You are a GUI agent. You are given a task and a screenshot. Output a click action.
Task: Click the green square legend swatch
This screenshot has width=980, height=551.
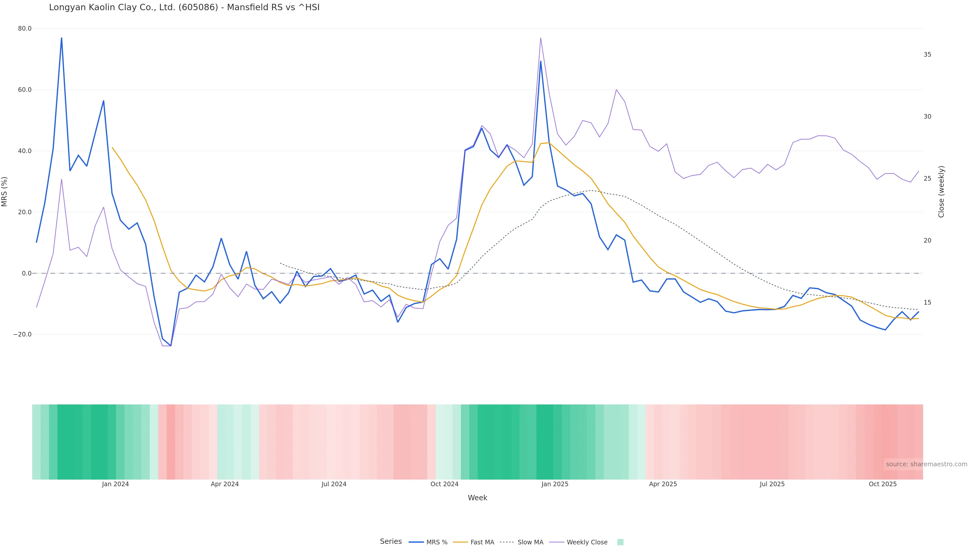pos(620,542)
